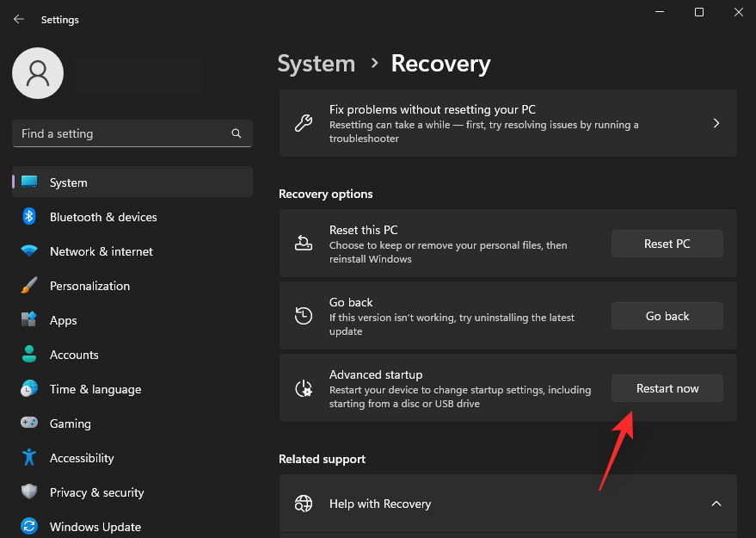Open the Fix problems troubleshooter chevron

point(716,124)
